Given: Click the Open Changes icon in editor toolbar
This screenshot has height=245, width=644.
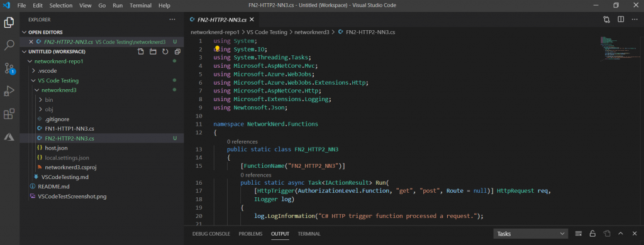Looking at the screenshot, I should (607, 19).
